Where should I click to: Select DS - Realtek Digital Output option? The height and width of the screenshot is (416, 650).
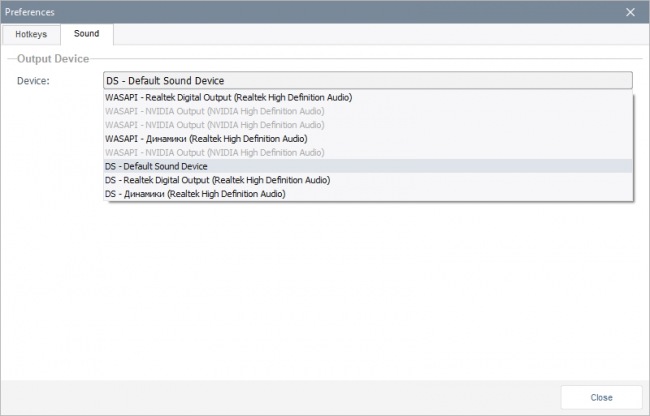point(368,180)
